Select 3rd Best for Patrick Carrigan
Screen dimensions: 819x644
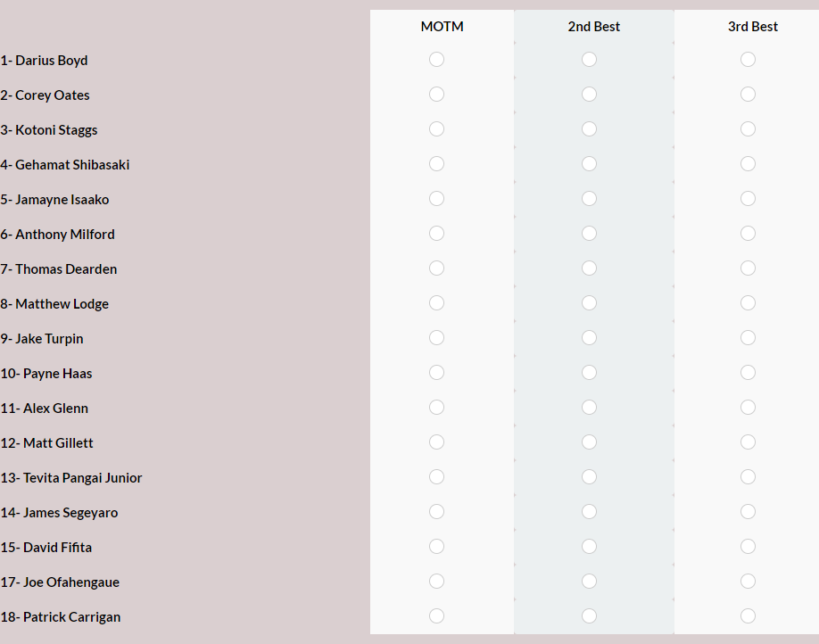[748, 616]
